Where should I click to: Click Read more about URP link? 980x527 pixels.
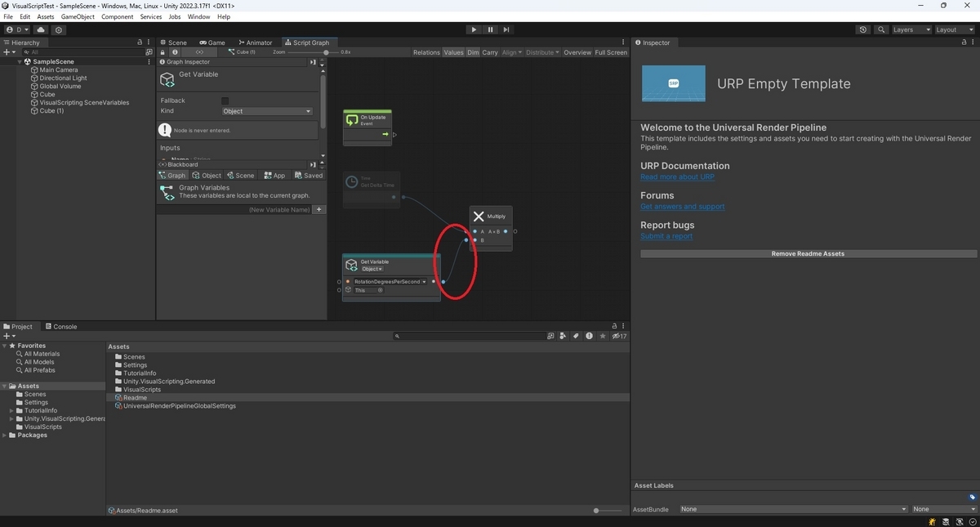coord(677,177)
